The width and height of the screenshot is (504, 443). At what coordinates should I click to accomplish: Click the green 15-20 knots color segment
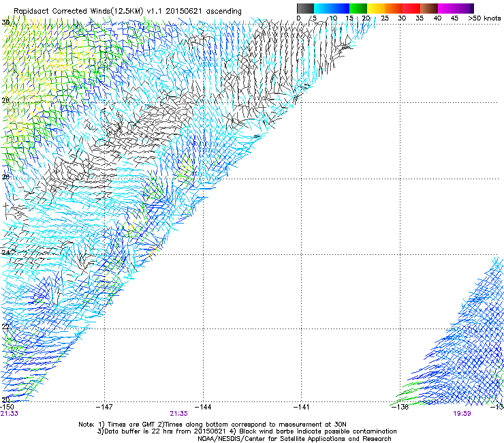coord(358,8)
